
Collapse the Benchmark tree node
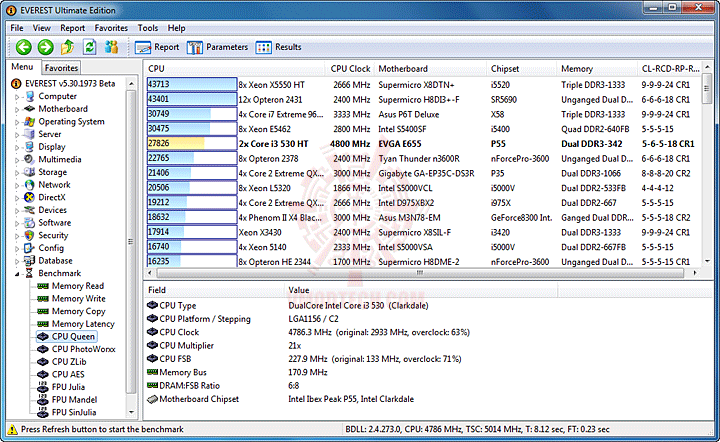click(x=17, y=274)
